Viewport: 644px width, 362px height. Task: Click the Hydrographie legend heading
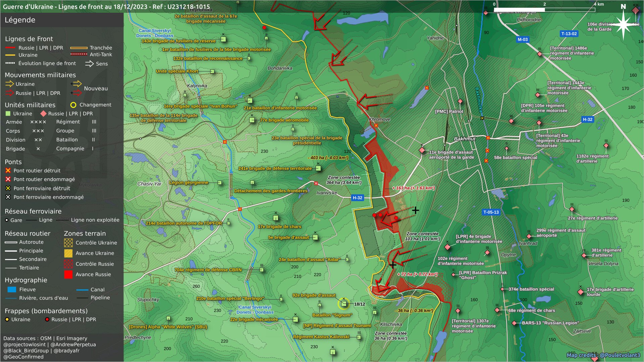[x=26, y=280]
